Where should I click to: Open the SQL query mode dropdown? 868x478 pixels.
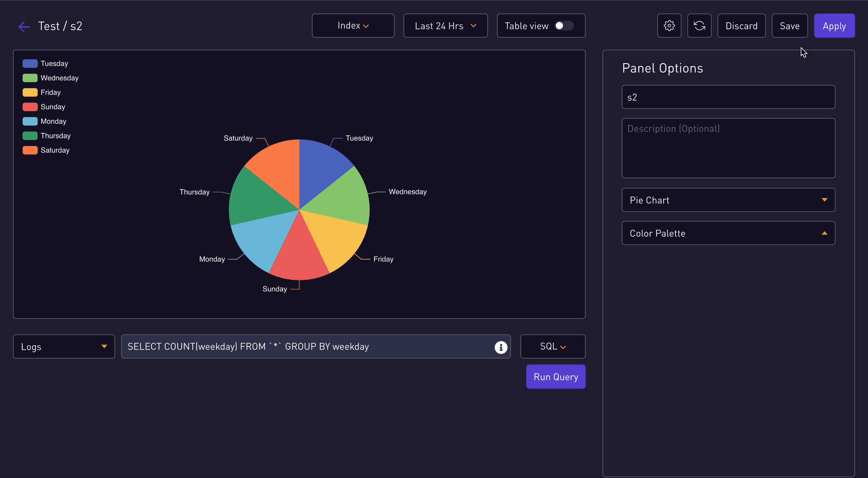(x=552, y=346)
